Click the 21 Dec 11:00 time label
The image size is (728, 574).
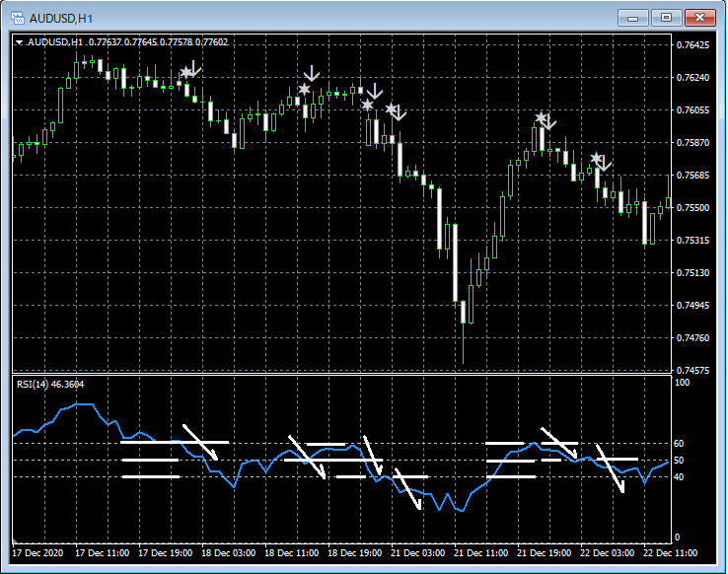point(481,553)
